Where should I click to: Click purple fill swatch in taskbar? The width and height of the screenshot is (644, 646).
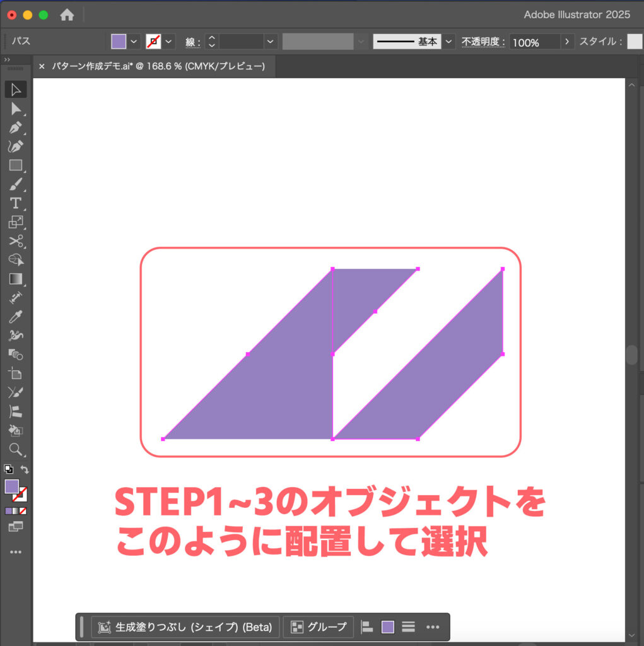388,627
